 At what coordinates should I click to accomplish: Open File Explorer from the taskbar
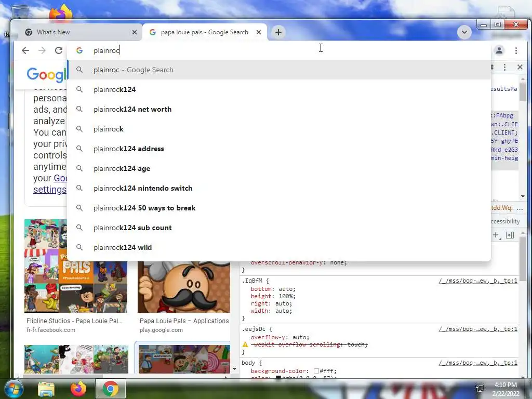[46, 389]
